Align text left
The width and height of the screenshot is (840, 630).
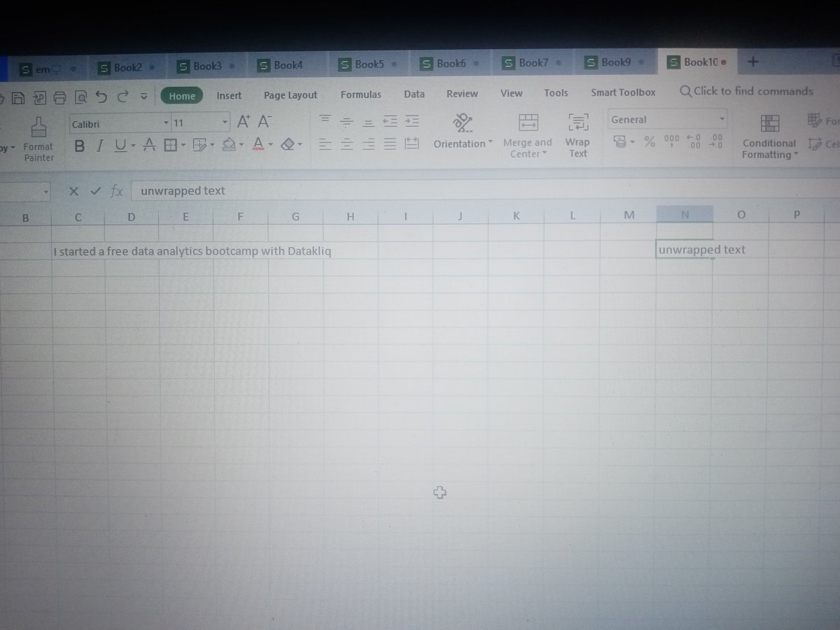325,143
